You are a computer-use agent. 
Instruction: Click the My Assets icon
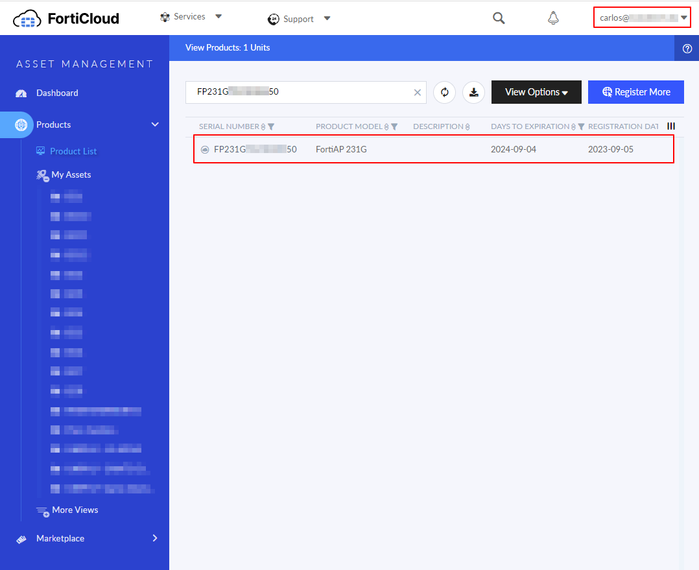pos(42,175)
